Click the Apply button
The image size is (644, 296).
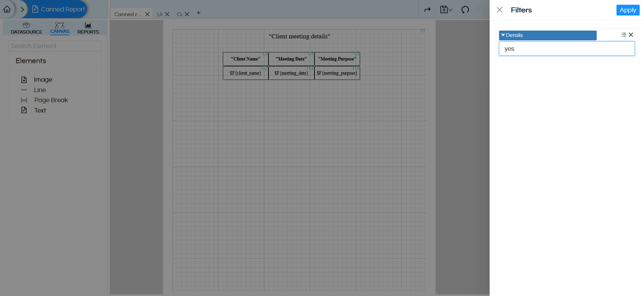[628, 10]
